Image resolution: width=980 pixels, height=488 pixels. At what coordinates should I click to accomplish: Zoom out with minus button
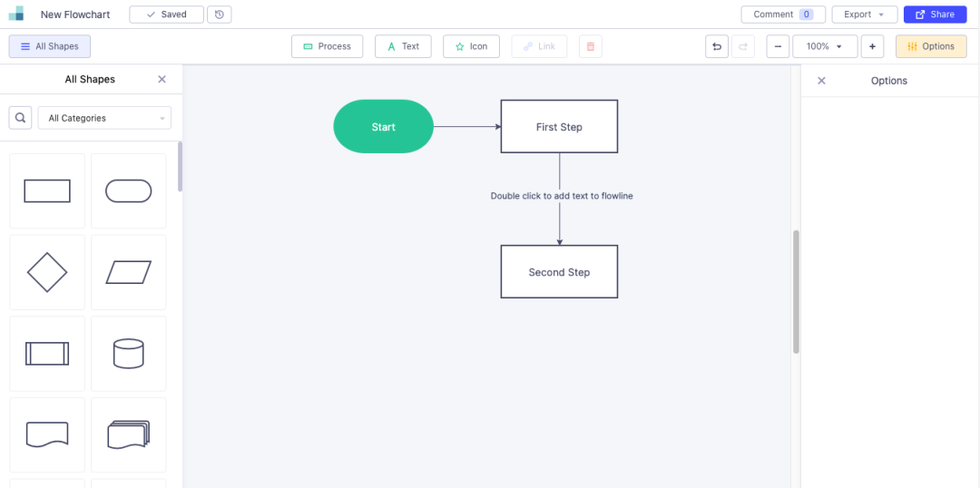[778, 46]
